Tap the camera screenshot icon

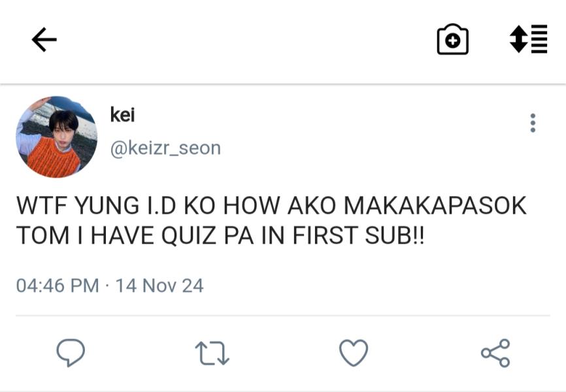452,40
